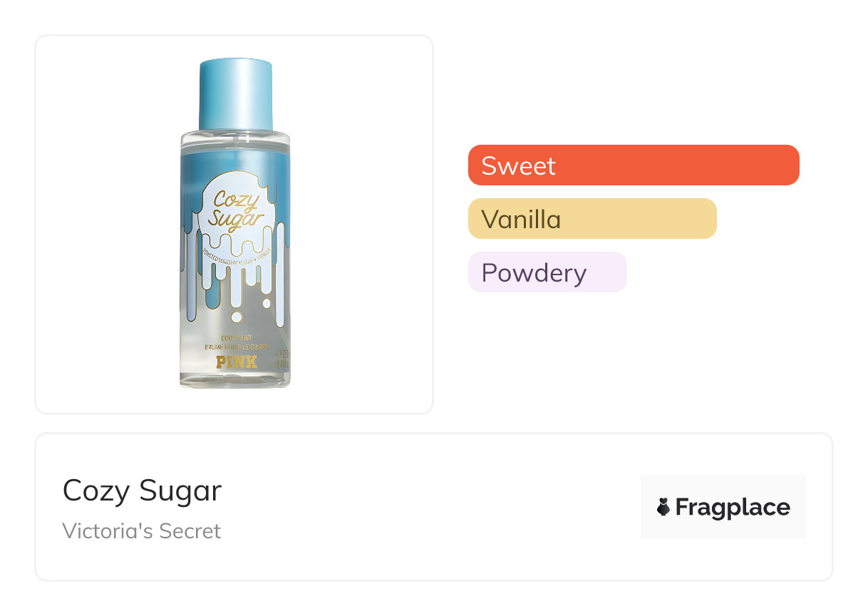Click the white drip dots on the bottle
The image size is (868, 616).
238,315
